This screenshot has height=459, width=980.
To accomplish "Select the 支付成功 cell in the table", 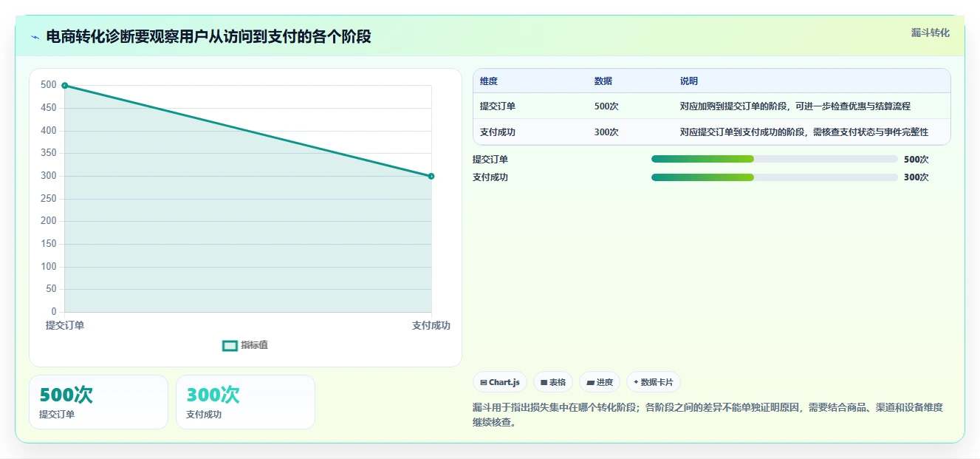I will coord(498,132).
